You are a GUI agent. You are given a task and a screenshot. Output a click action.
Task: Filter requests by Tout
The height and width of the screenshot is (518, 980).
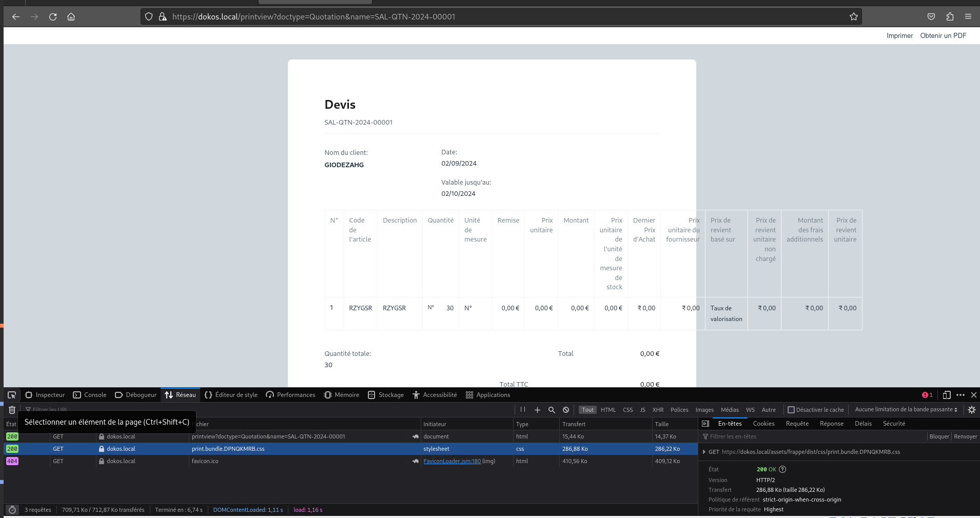587,410
